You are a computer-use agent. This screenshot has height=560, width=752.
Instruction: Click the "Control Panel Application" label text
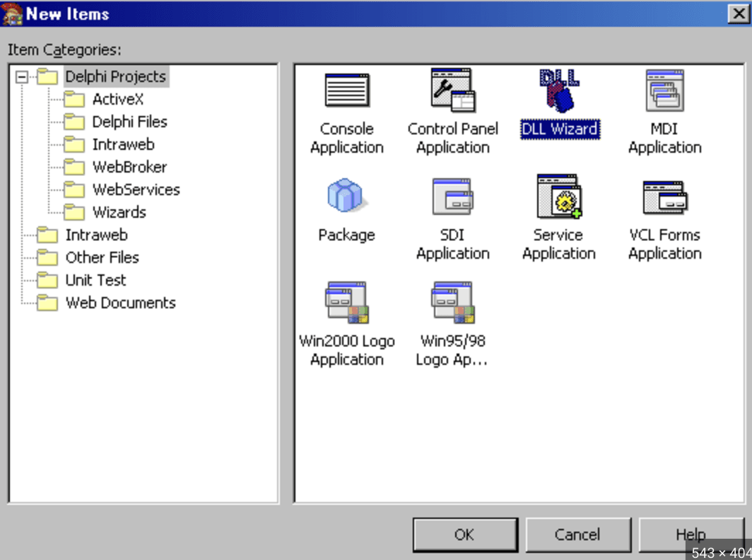453,138
